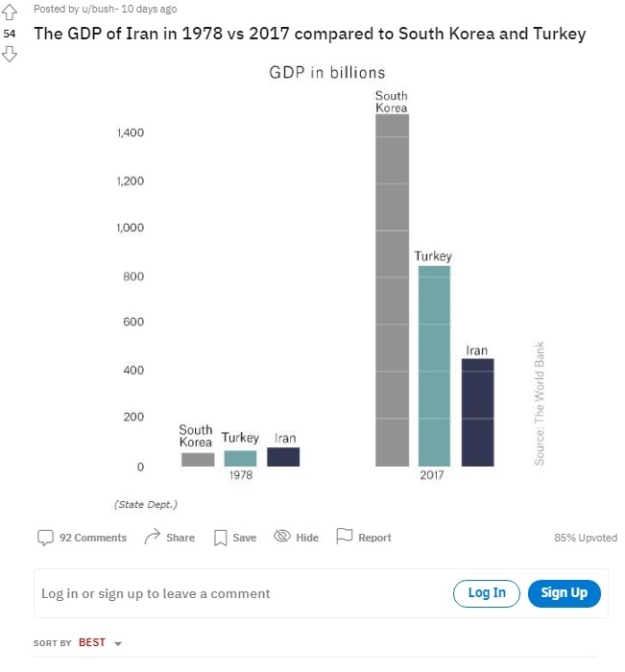Image resolution: width=625 pixels, height=672 pixels.
Task: Expand the Sort By Best dropdown arrow
Action: (118, 643)
